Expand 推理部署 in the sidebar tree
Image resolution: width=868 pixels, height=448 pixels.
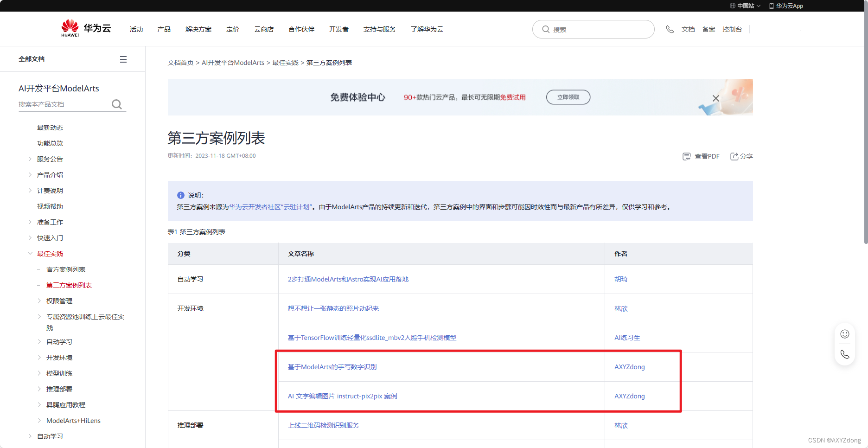pos(39,389)
